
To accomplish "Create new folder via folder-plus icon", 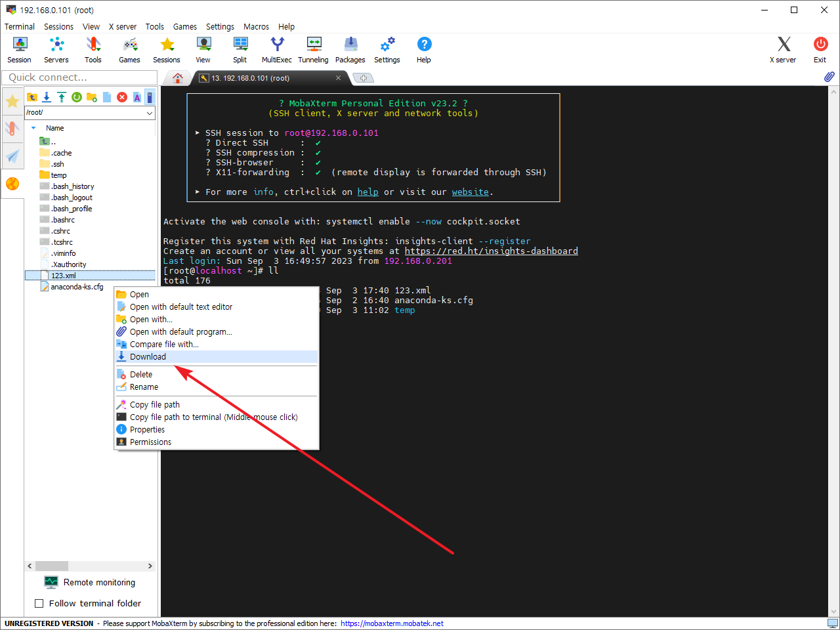I will (92, 97).
